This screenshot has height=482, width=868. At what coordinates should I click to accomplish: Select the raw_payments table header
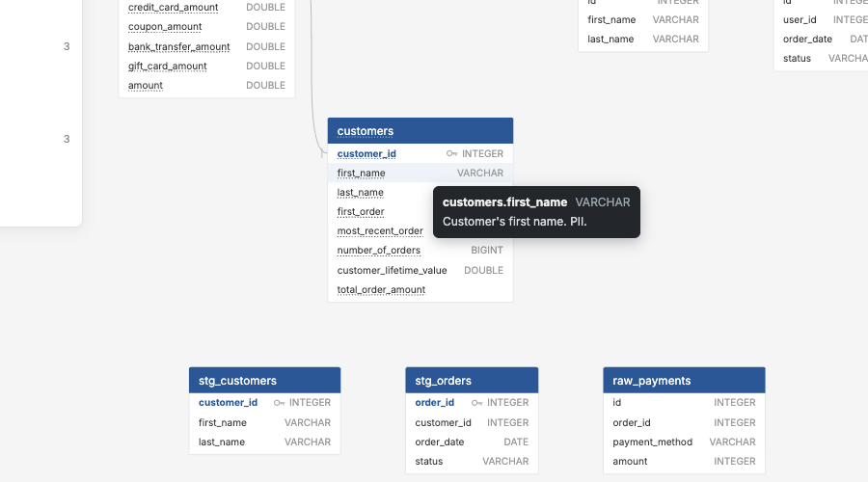pos(684,380)
